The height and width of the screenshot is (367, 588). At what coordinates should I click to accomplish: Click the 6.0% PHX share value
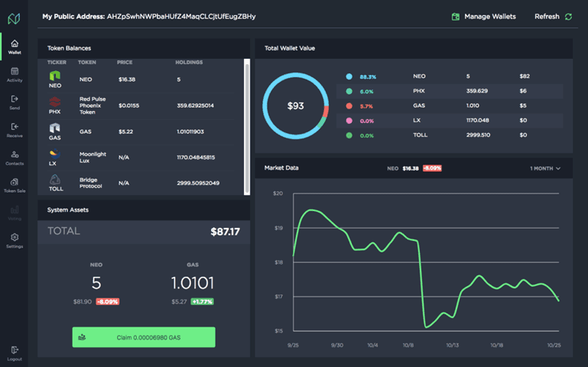click(x=366, y=92)
